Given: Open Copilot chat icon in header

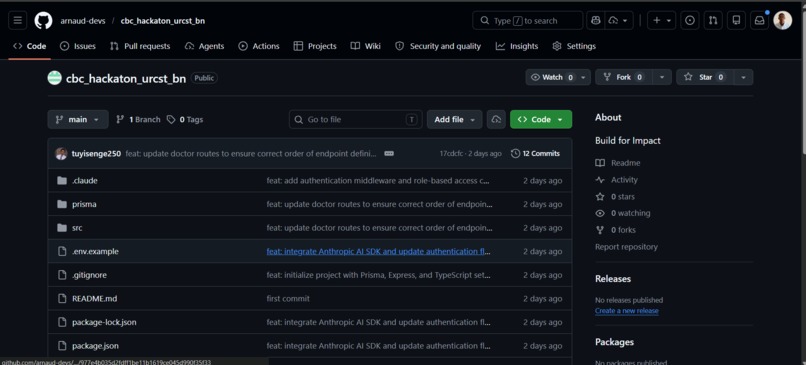Looking at the screenshot, I should (596, 21).
